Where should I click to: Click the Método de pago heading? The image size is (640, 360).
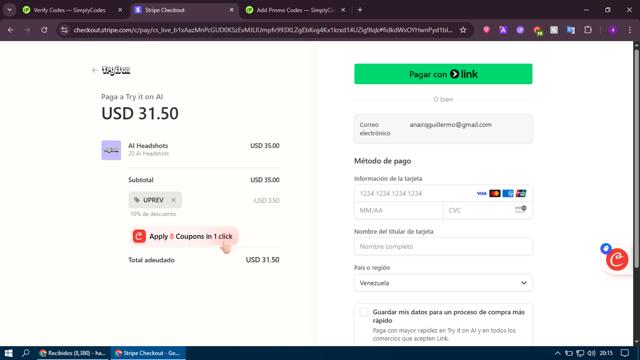click(382, 161)
